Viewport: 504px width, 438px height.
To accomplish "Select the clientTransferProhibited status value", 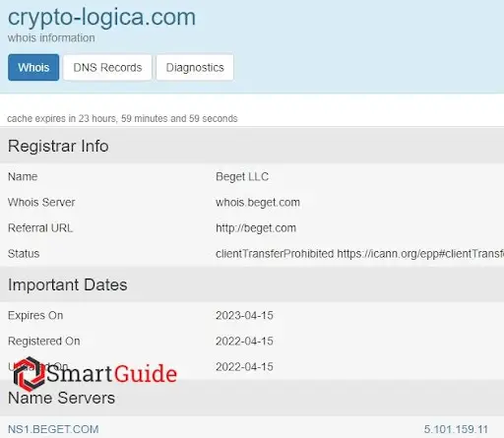I will click(x=359, y=254).
